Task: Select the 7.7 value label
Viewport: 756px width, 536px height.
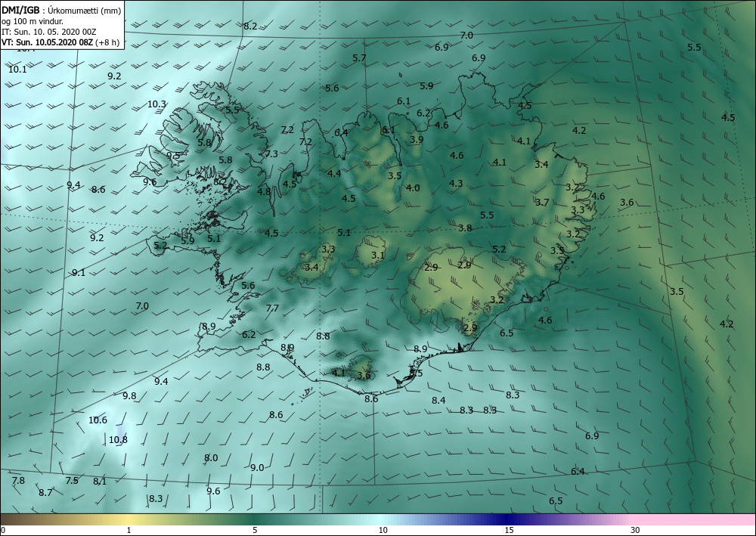Action: tap(272, 308)
